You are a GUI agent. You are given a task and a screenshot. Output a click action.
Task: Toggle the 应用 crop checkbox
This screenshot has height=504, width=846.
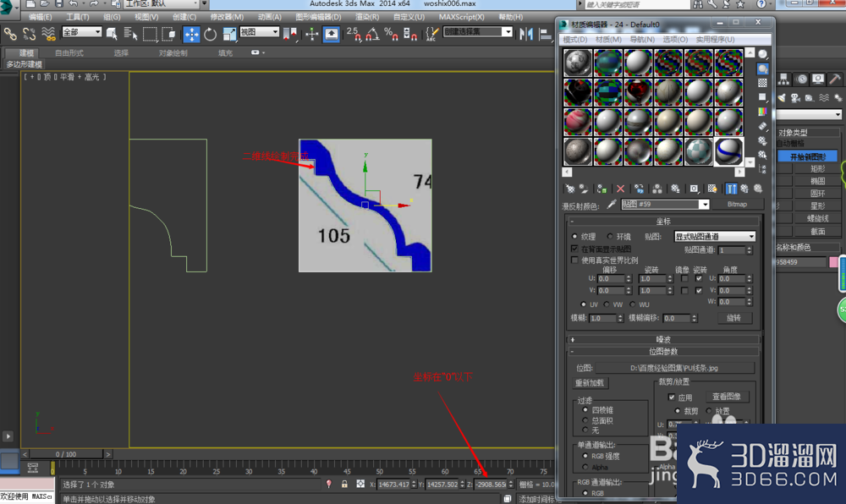point(672,397)
